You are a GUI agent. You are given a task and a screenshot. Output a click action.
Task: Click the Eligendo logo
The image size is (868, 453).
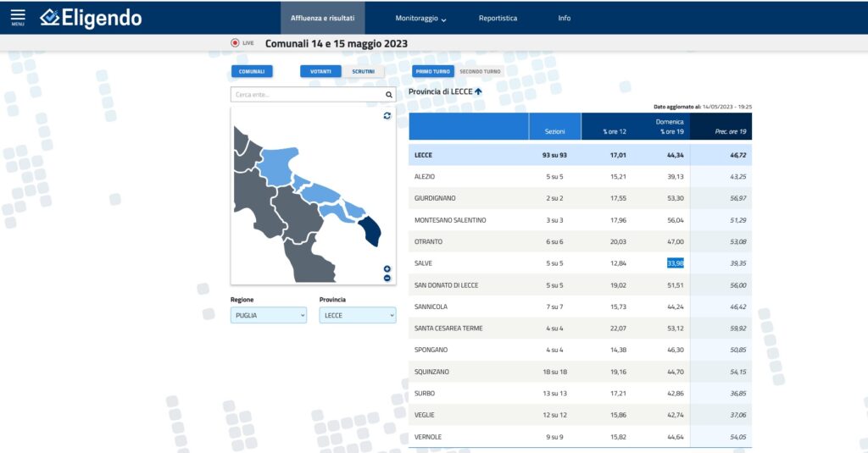[x=92, y=18]
